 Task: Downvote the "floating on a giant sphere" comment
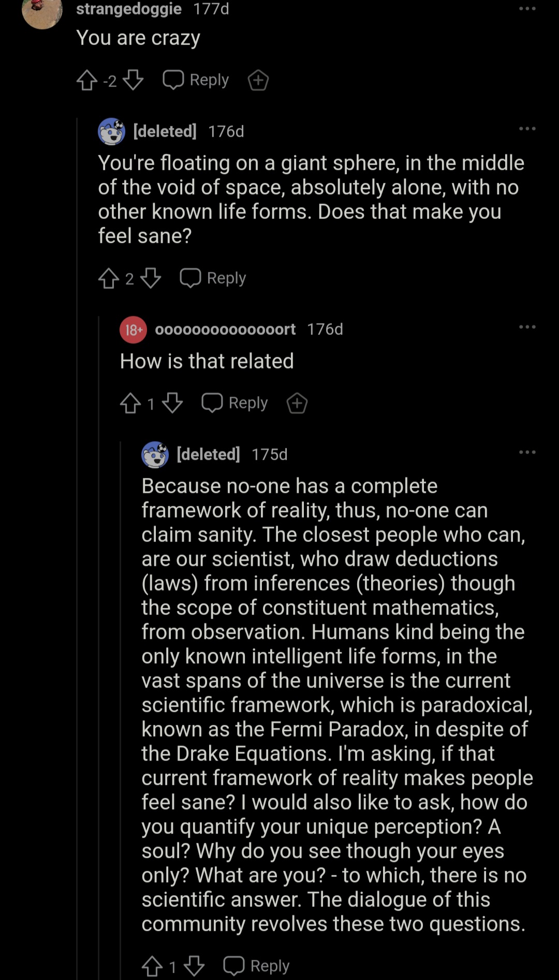click(151, 279)
